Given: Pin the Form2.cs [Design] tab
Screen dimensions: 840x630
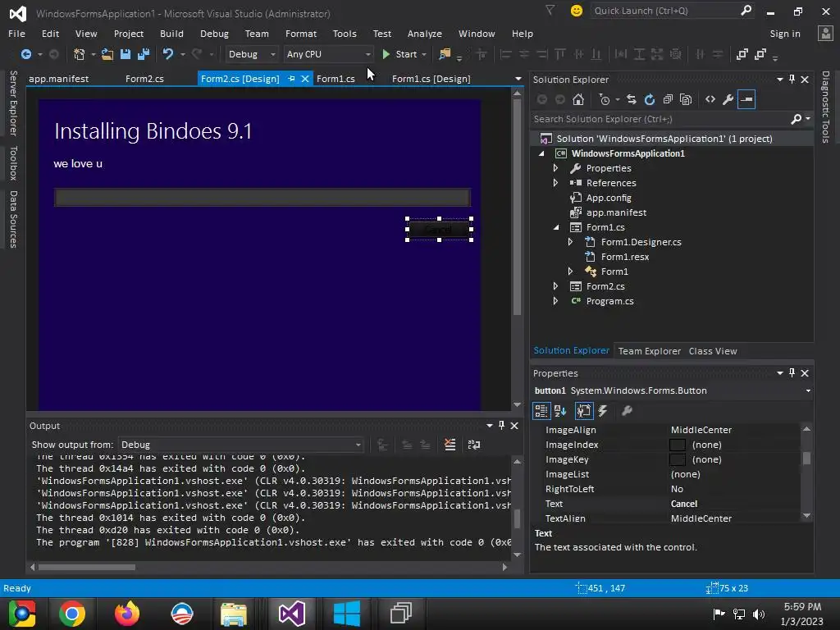Looking at the screenshot, I should (x=291, y=79).
